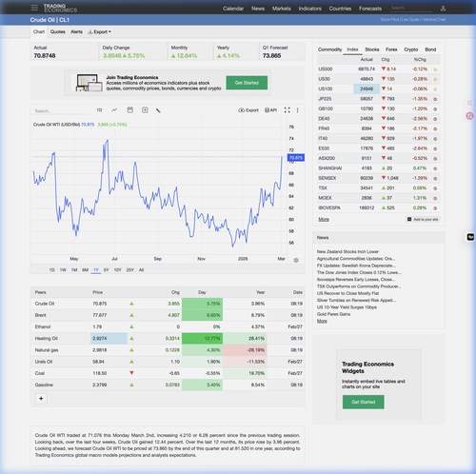Open the hamburger menu in header

pyautogui.click(x=34, y=8)
